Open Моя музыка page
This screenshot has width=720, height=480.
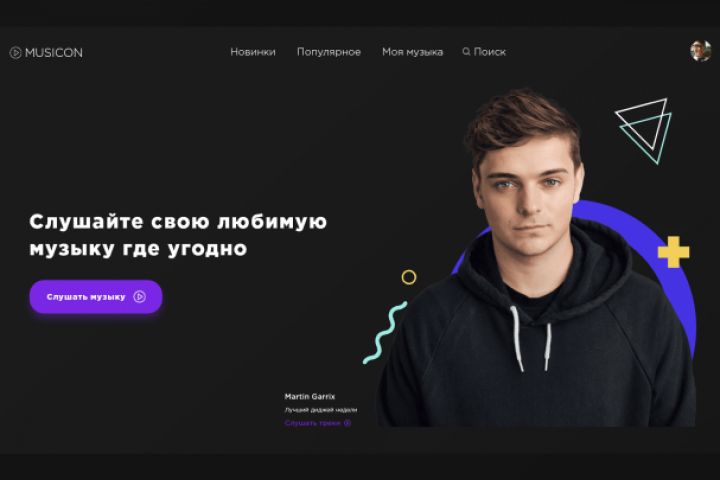412,52
